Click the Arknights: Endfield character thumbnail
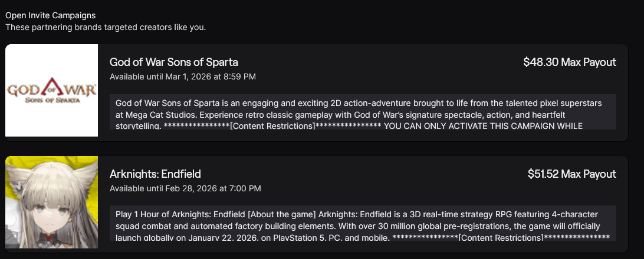This screenshot has width=644, height=259. [51, 202]
